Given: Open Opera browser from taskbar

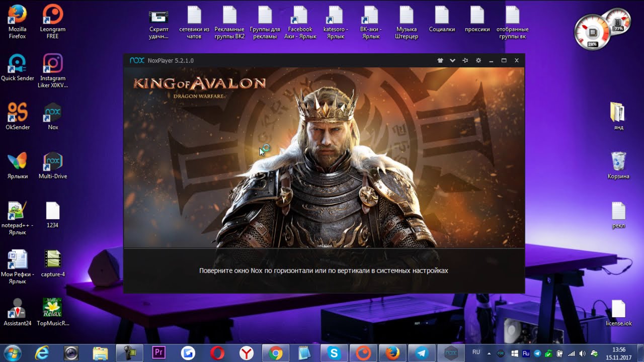Looking at the screenshot, I should tap(217, 353).
